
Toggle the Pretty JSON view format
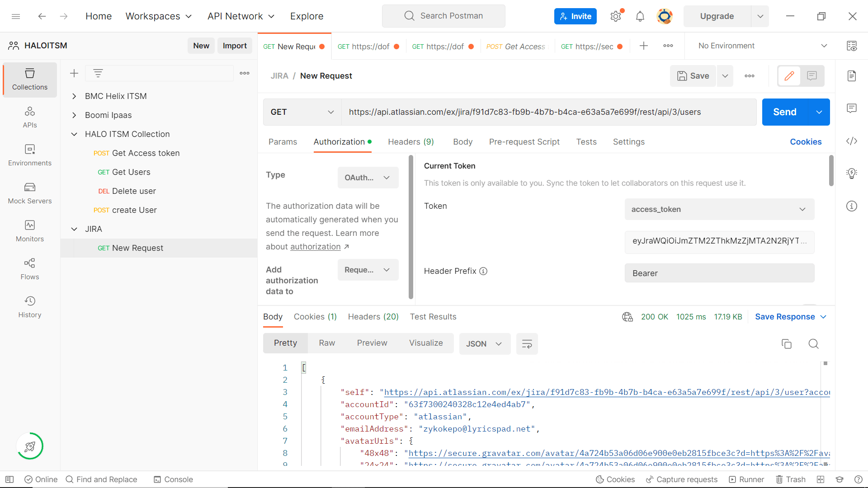285,343
